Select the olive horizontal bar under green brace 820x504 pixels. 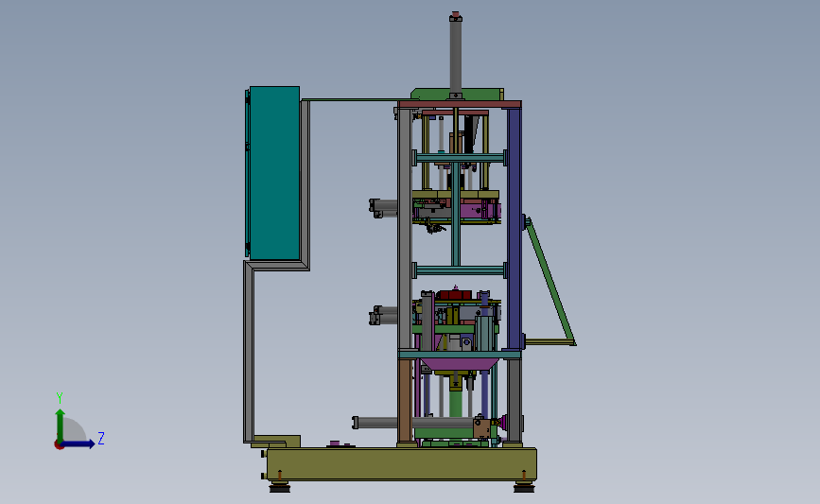[x=550, y=342]
